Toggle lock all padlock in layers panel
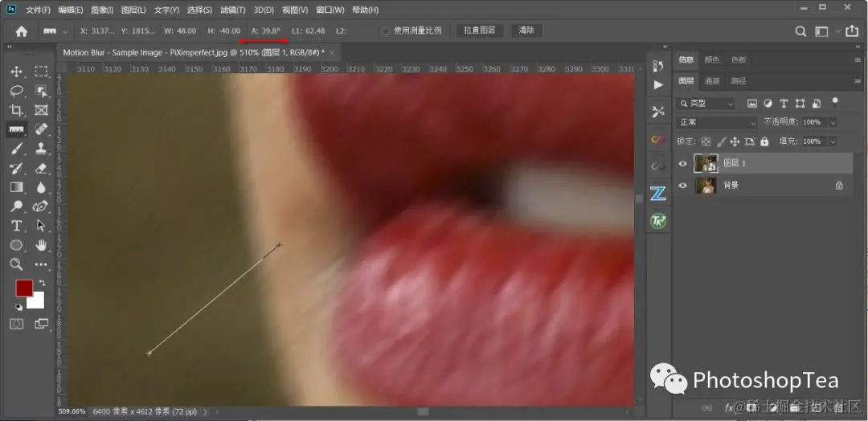868x421 pixels. coord(764,141)
